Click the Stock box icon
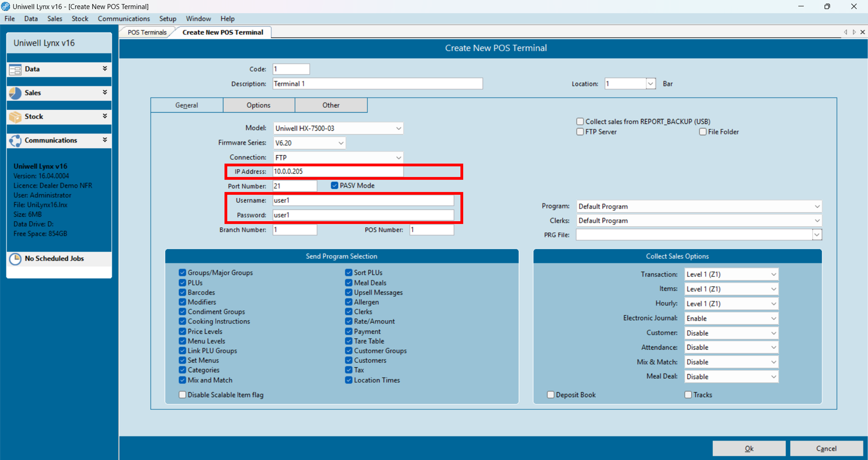This screenshot has width=868, height=460. 15,117
